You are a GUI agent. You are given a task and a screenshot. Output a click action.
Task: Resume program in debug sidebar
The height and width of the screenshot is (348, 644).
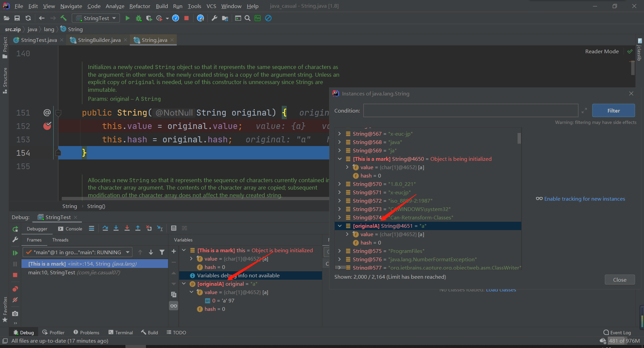click(x=15, y=253)
